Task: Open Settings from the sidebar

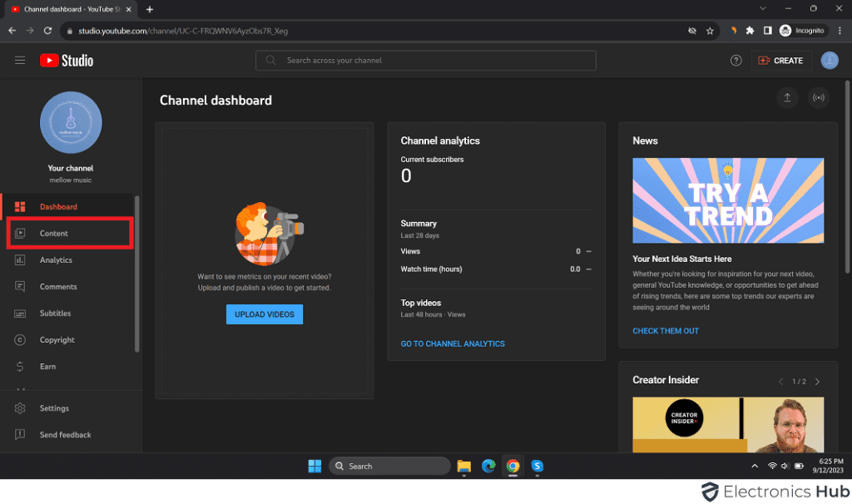Action: (x=54, y=408)
